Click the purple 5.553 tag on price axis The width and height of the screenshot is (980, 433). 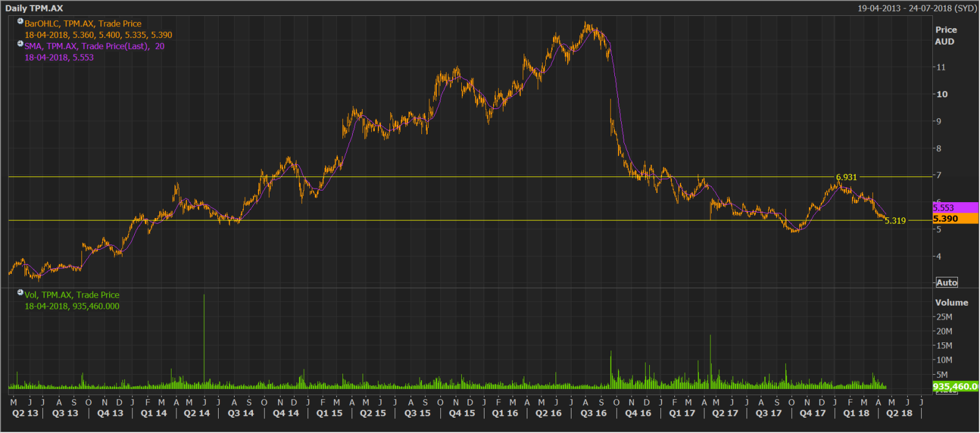point(956,208)
